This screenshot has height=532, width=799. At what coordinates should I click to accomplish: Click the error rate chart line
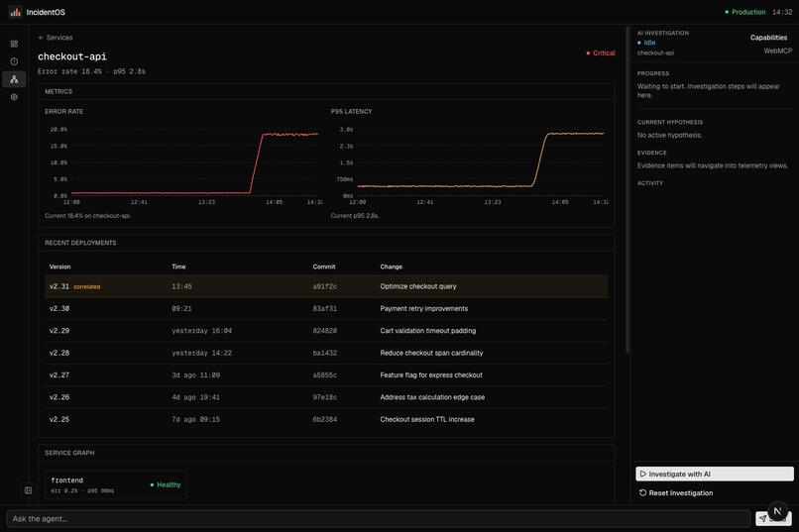click(x=194, y=163)
